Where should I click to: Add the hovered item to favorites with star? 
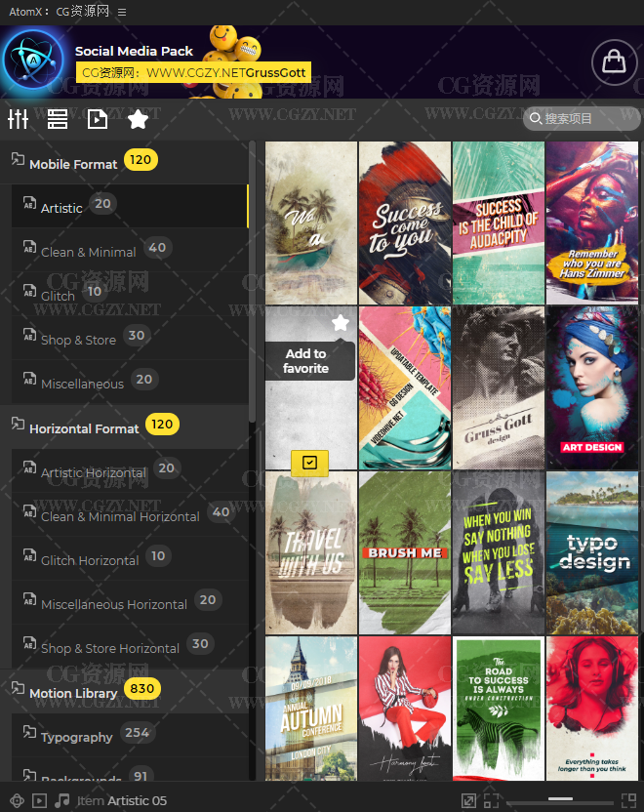340,323
